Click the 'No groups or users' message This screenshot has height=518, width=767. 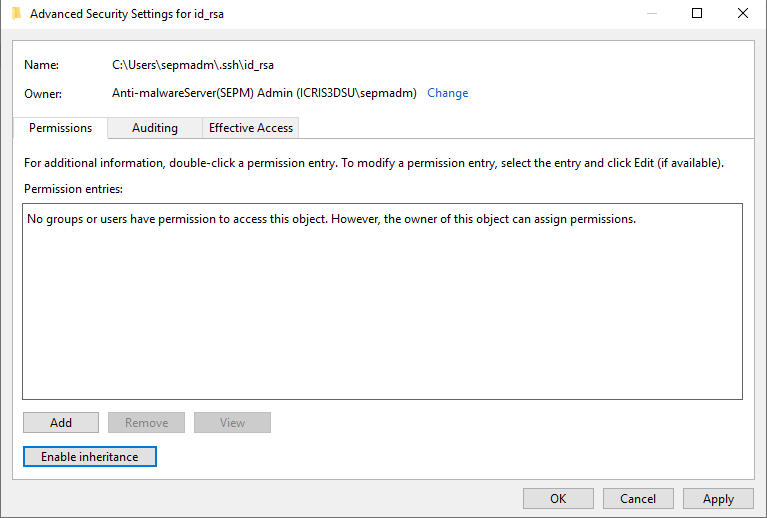pos(331,219)
